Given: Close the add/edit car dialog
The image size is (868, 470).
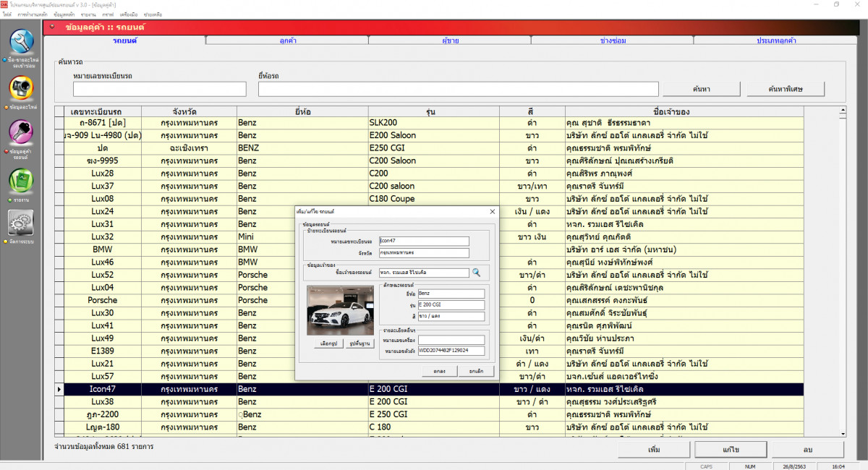Looking at the screenshot, I should point(492,211).
